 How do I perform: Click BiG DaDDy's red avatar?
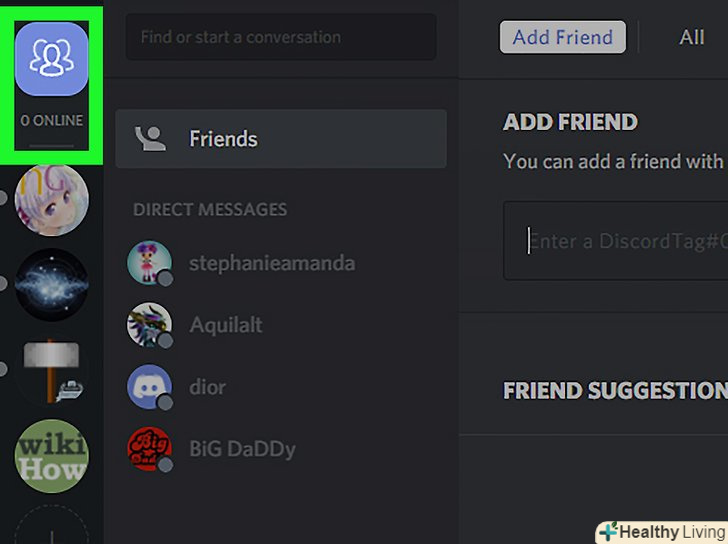click(x=150, y=449)
